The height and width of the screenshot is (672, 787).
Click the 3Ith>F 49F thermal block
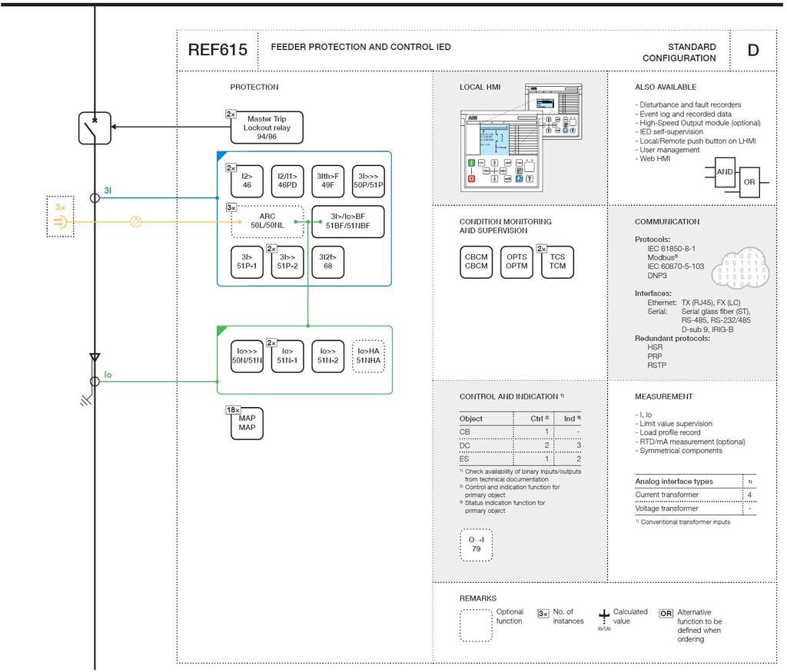[327, 181]
